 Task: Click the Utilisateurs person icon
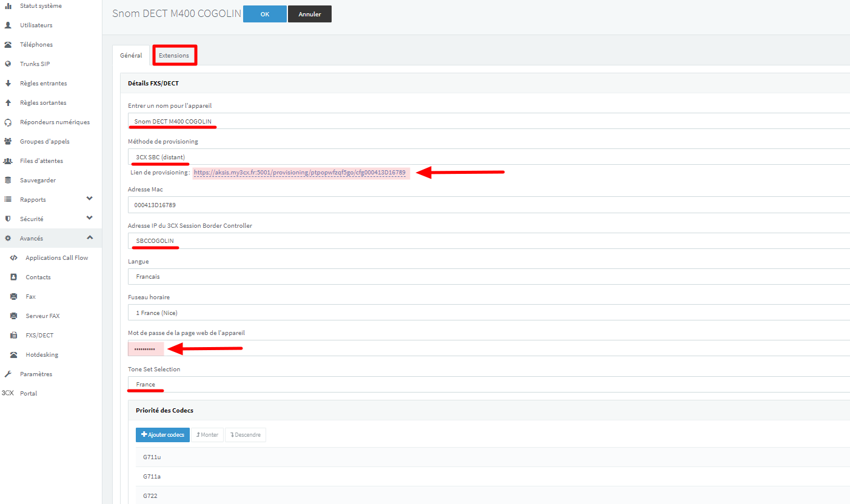8,25
